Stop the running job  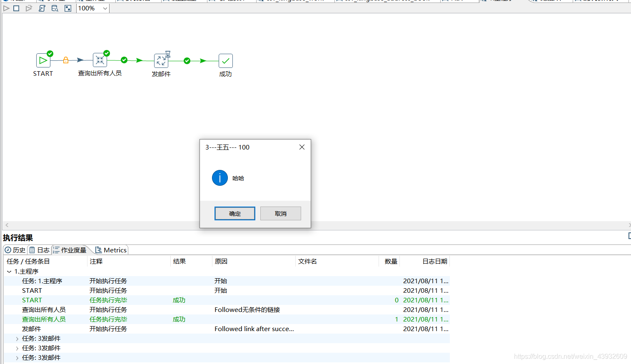(x=16, y=8)
